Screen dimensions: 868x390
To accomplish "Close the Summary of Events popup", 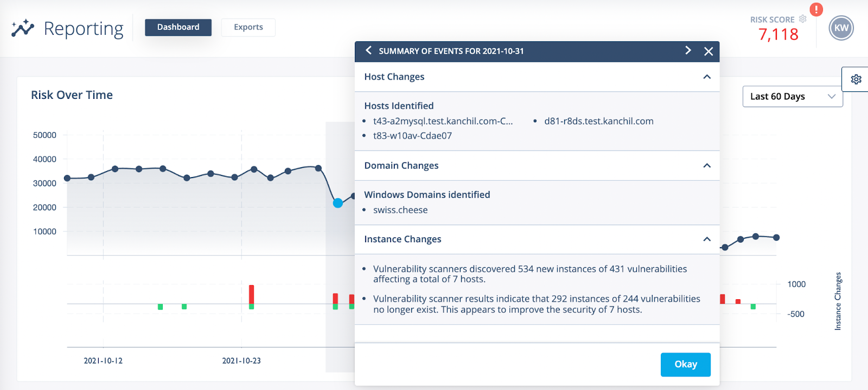I will pos(709,51).
